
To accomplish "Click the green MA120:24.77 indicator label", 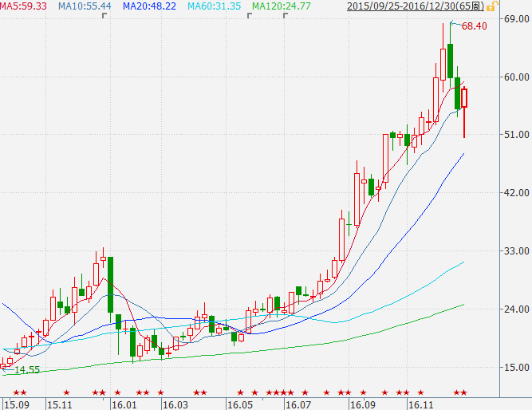I will coord(280,6).
